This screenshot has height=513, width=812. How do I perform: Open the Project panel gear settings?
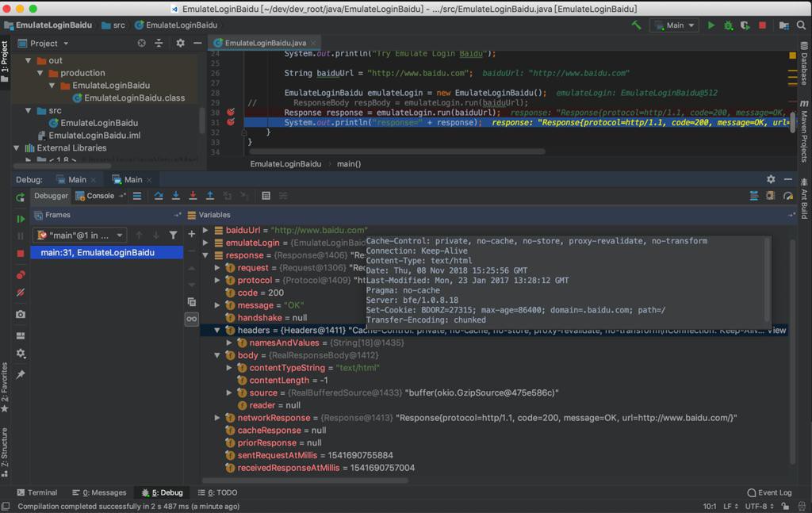(x=180, y=43)
